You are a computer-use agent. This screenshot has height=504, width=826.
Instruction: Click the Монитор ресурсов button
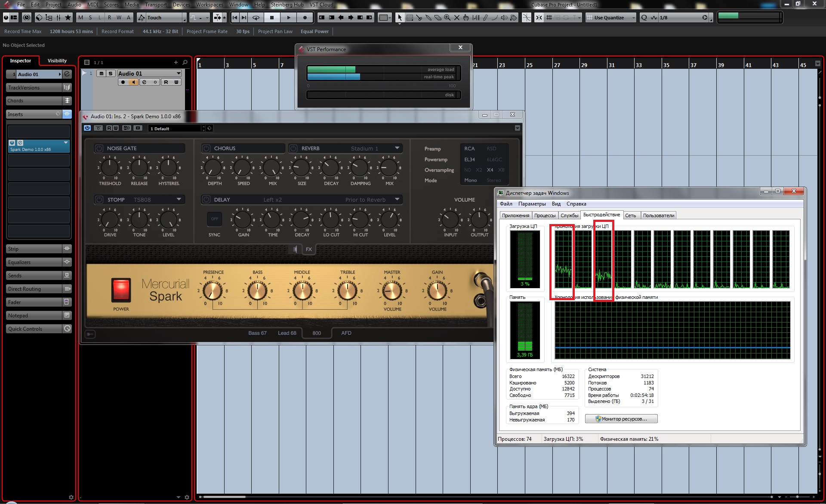click(x=621, y=419)
